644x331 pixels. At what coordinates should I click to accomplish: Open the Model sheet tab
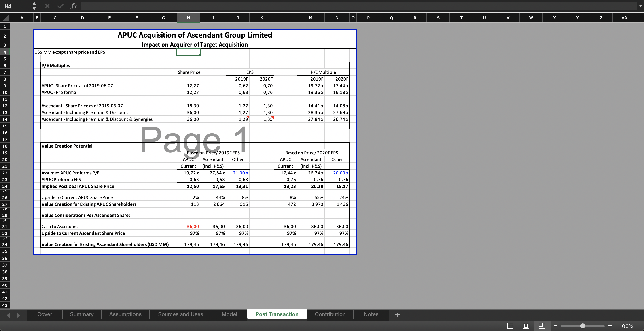[x=229, y=314]
